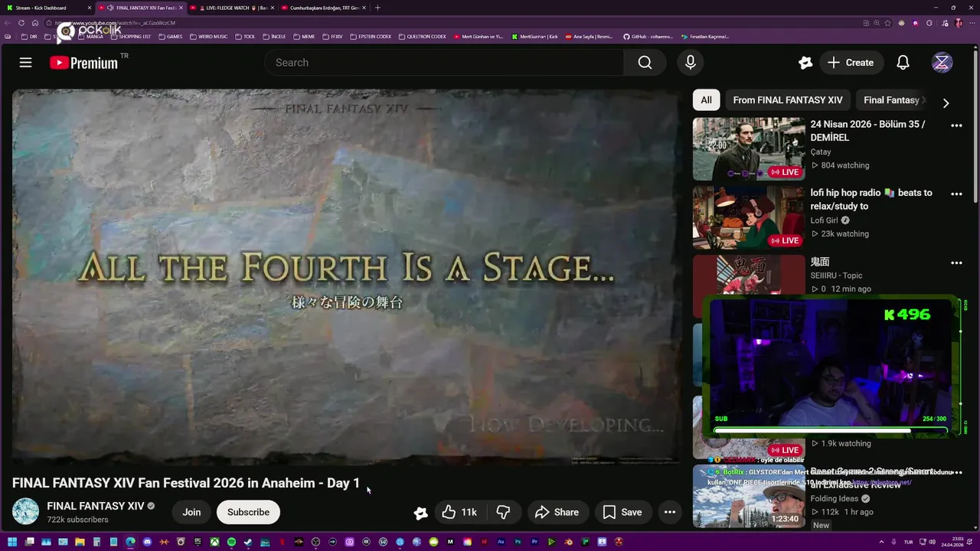Open Calculator from the taskbar
Screen dimensions: 980x551
click(96, 542)
